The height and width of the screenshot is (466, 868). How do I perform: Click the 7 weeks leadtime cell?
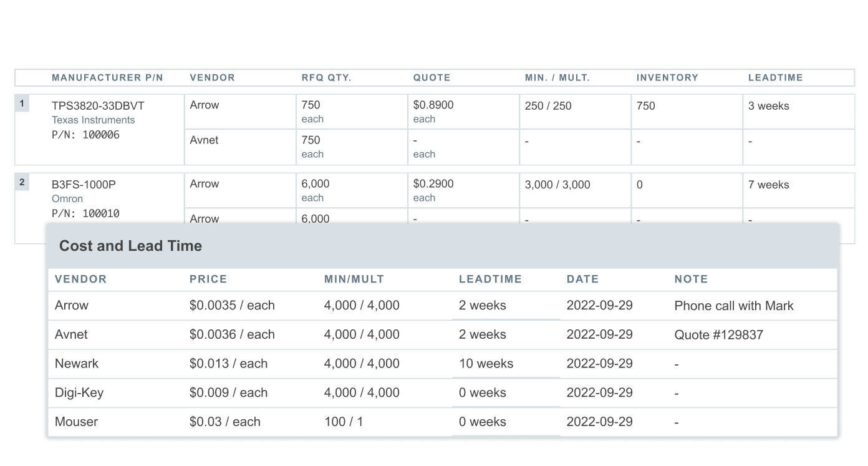click(798, 190)
